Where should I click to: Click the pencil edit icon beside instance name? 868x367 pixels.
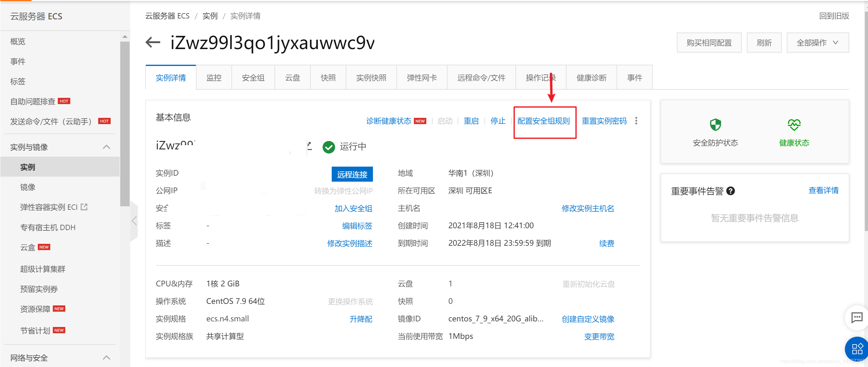click(309, 146)
